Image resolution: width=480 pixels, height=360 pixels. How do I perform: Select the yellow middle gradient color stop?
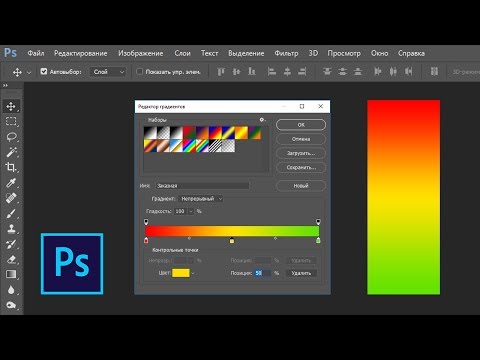click(232, 240)
